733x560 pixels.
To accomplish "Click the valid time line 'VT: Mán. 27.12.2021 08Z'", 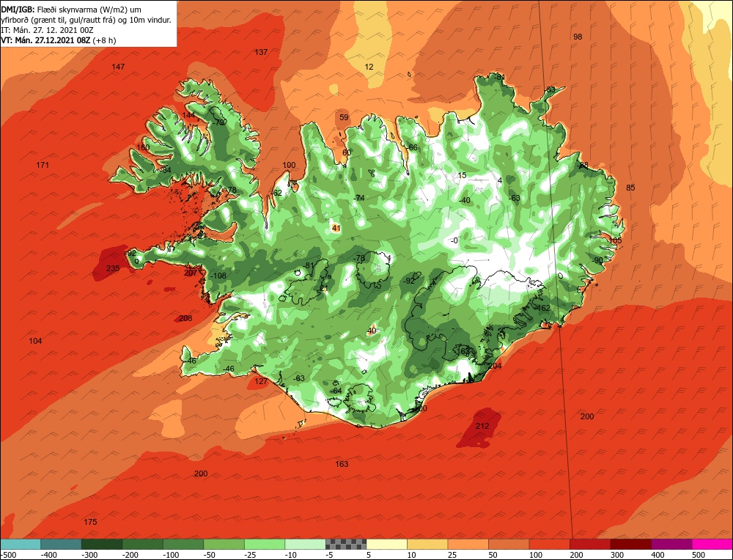I will pyautogui.click(x=45, y=40).
